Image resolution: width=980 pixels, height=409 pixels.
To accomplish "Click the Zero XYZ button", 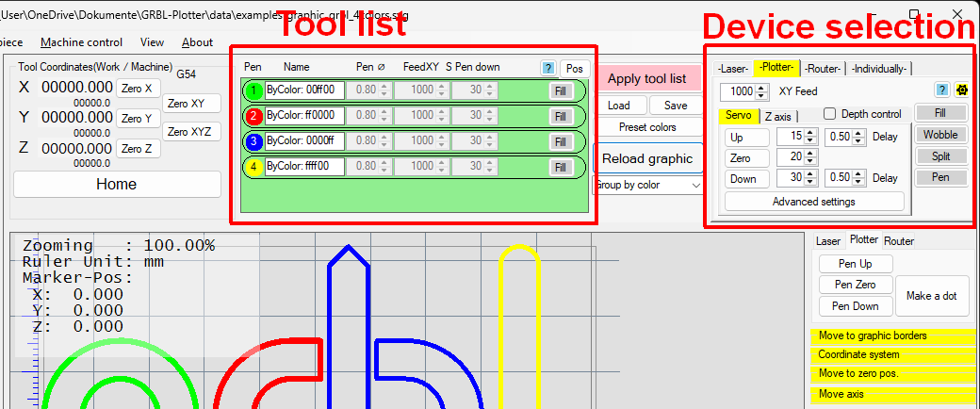I will [x=190, y=132].
